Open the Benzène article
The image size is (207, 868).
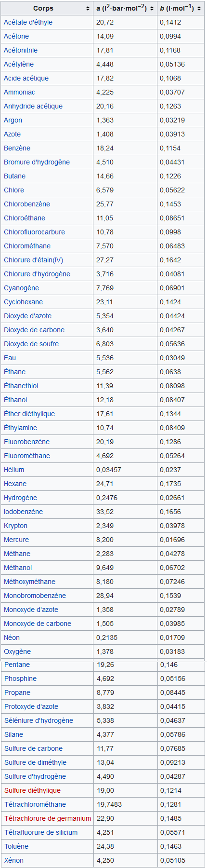click(17, 148)
